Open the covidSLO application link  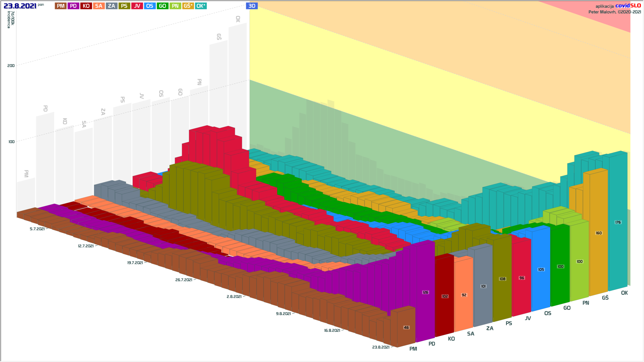point(628,6)
